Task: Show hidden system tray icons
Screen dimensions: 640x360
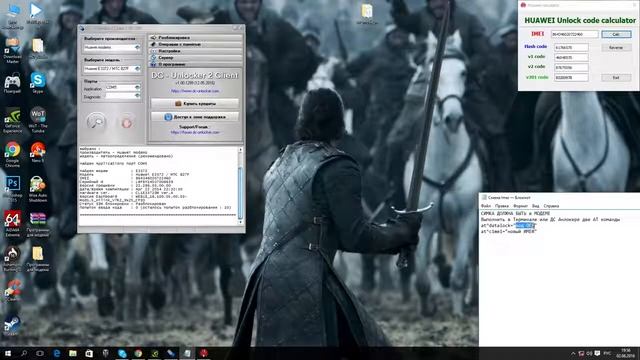Action: pyautogui.click(x=573, y=353)
